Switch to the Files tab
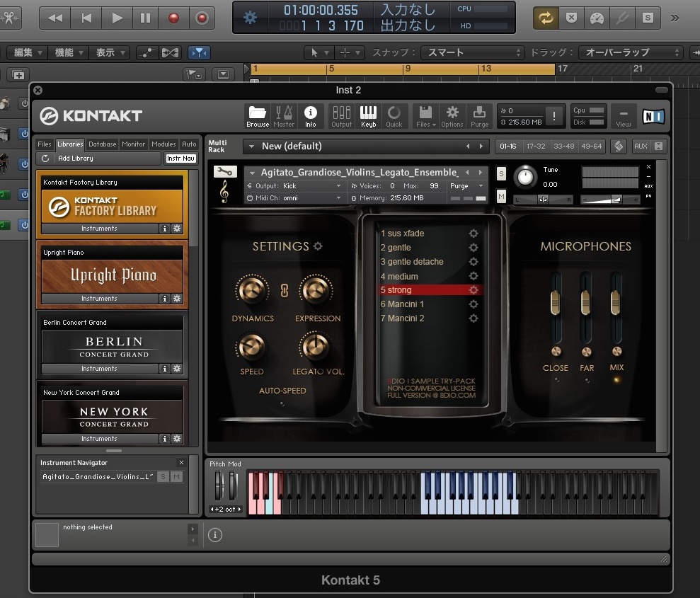 click(x=44, y=144)
